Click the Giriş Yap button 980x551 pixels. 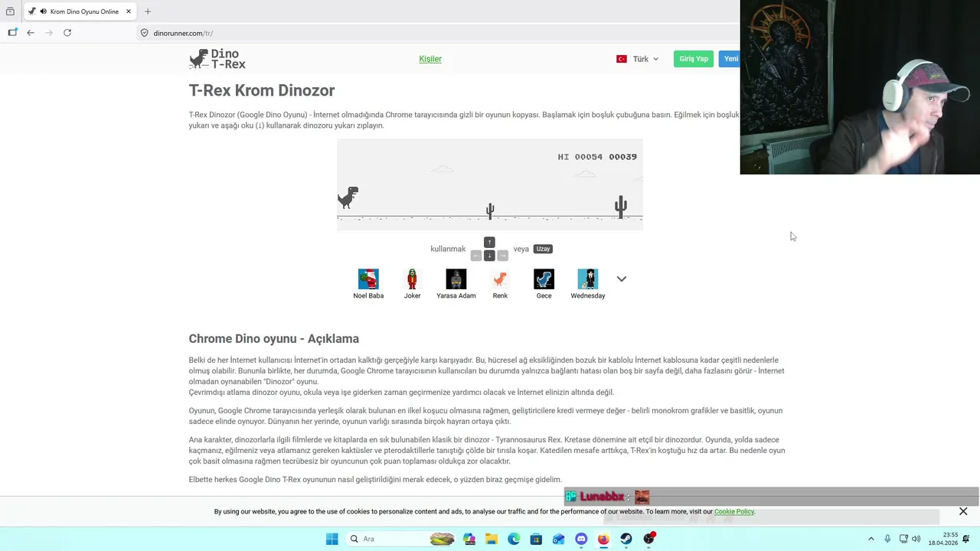(x=694, y=59)
